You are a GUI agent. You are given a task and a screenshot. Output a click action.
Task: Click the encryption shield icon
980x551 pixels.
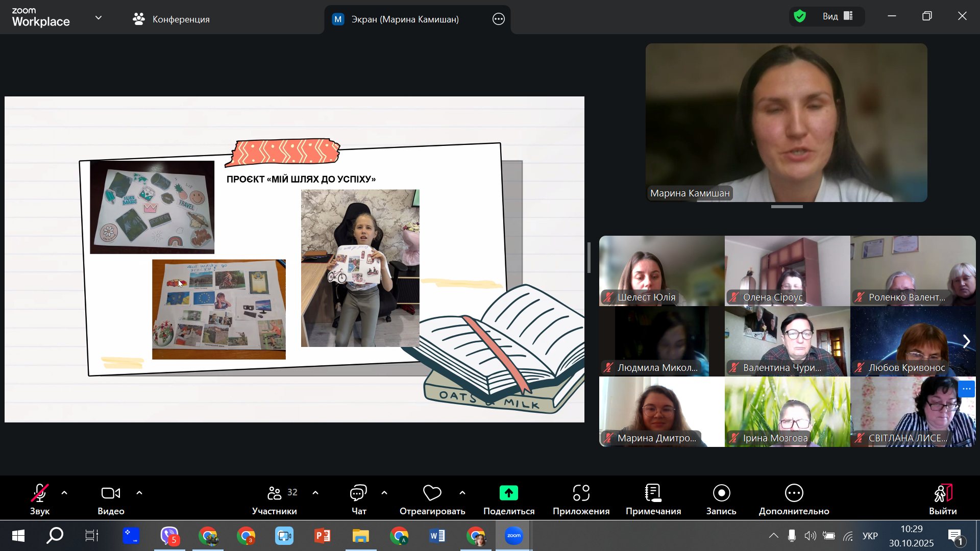click(x=800, y=16)
